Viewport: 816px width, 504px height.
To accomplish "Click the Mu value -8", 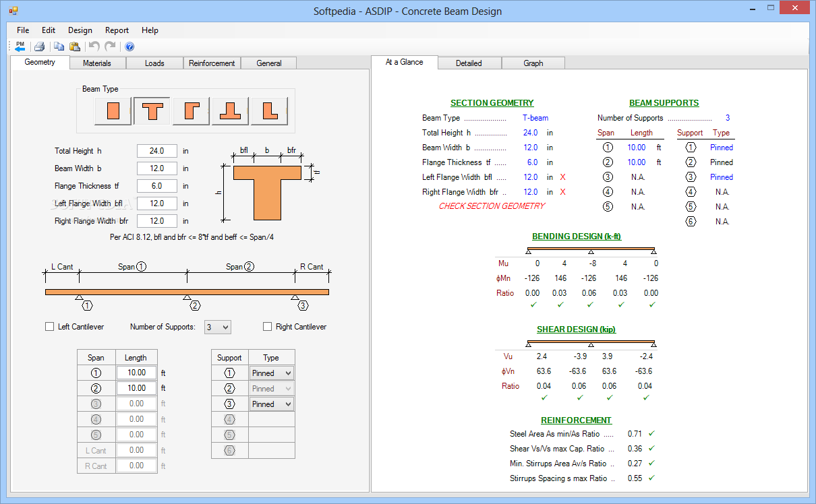I will tap(591, 263).
